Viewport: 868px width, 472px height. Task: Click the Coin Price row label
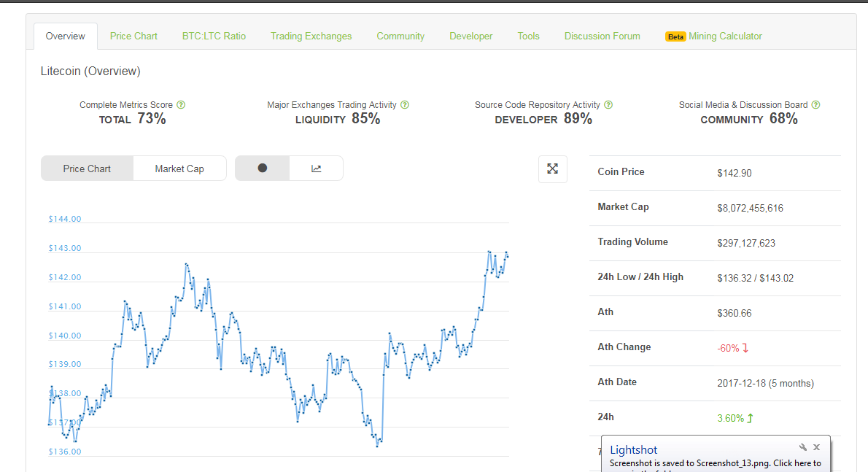pyautogui.click(x=621, y=172)
